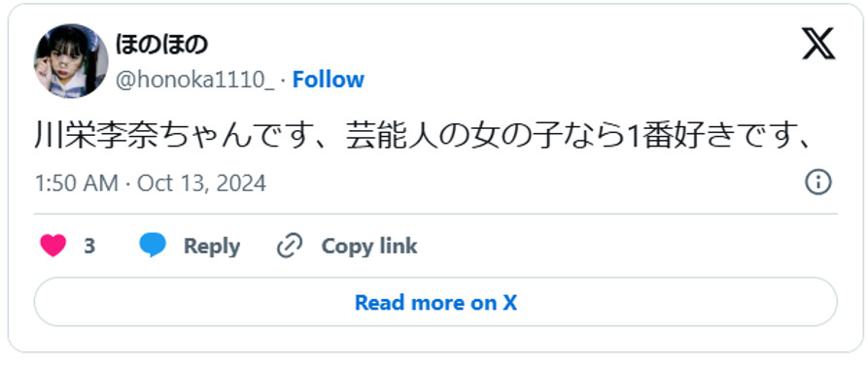Screen dimensions: 868x365
Task: Open the circled info icon beside timestamp
Action: [x=818, y=182]
